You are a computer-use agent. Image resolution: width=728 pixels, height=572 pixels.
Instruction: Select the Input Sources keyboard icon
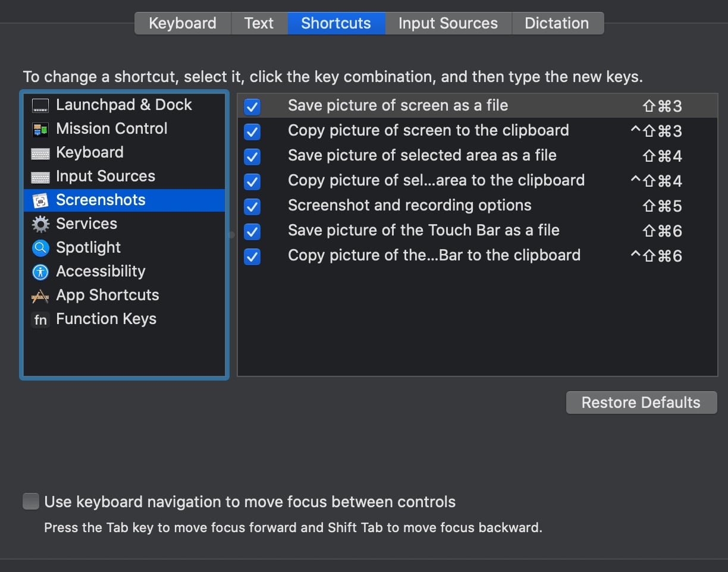tap(40, 177)
